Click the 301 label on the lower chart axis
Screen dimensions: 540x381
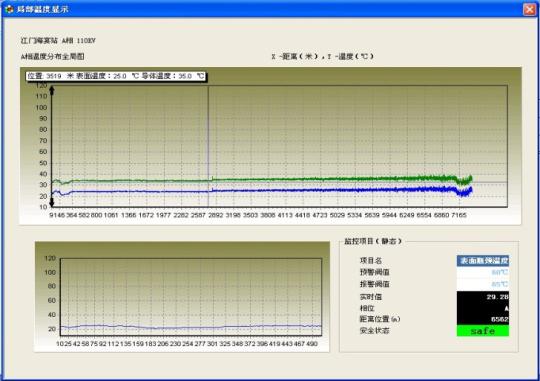tap(212, 343)
